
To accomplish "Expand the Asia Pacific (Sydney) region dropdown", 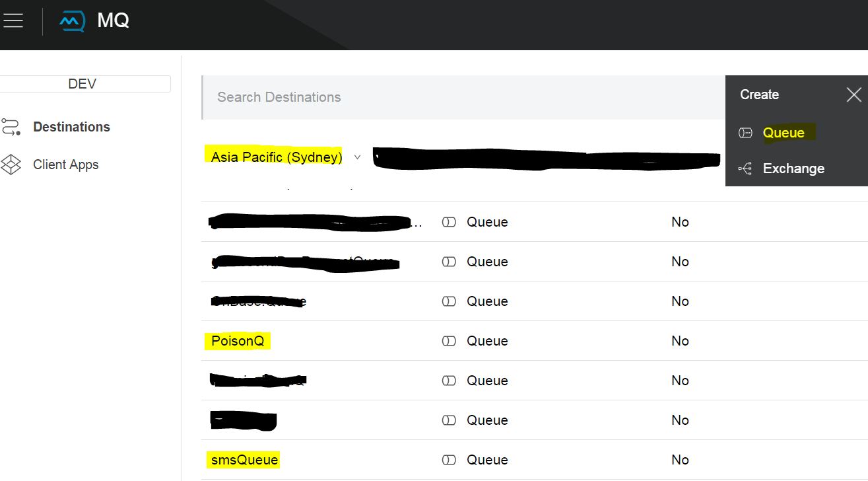I will [x=357, y=157].
